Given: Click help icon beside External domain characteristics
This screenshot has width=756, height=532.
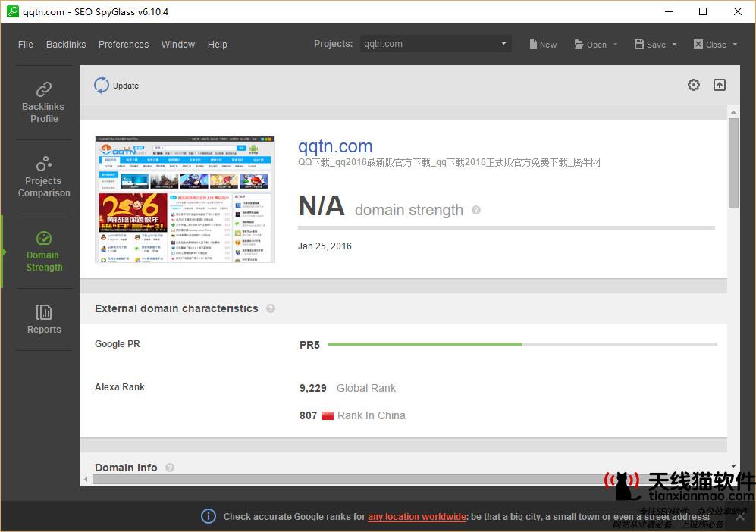Looking at the screenshot, I should (271, 308).
